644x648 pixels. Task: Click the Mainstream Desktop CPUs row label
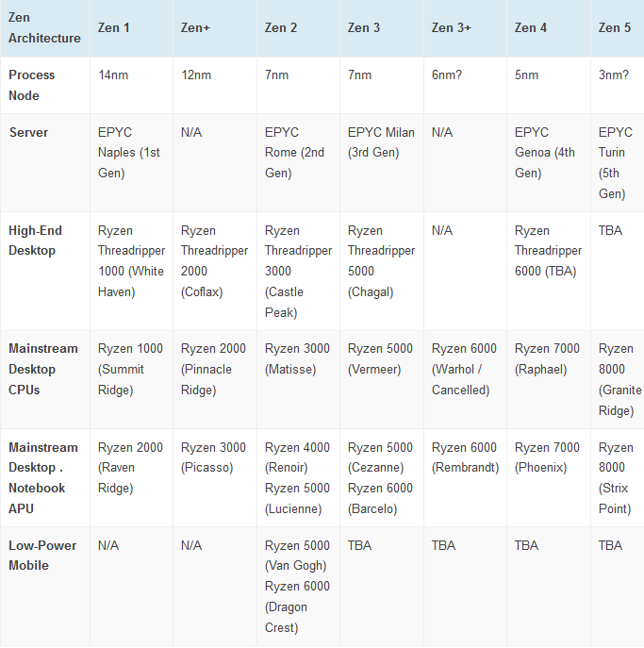[44, 369]
